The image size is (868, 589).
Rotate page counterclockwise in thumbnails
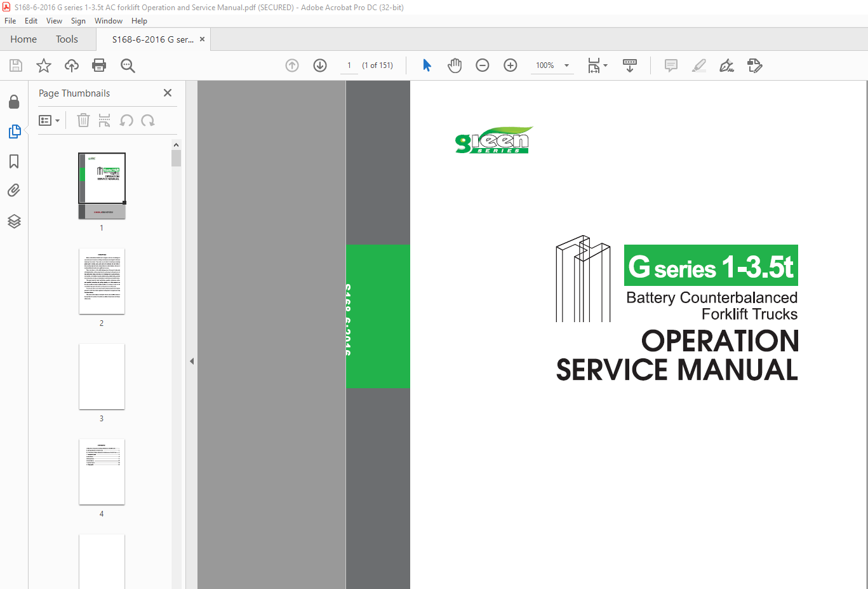(x=126, y=120)
